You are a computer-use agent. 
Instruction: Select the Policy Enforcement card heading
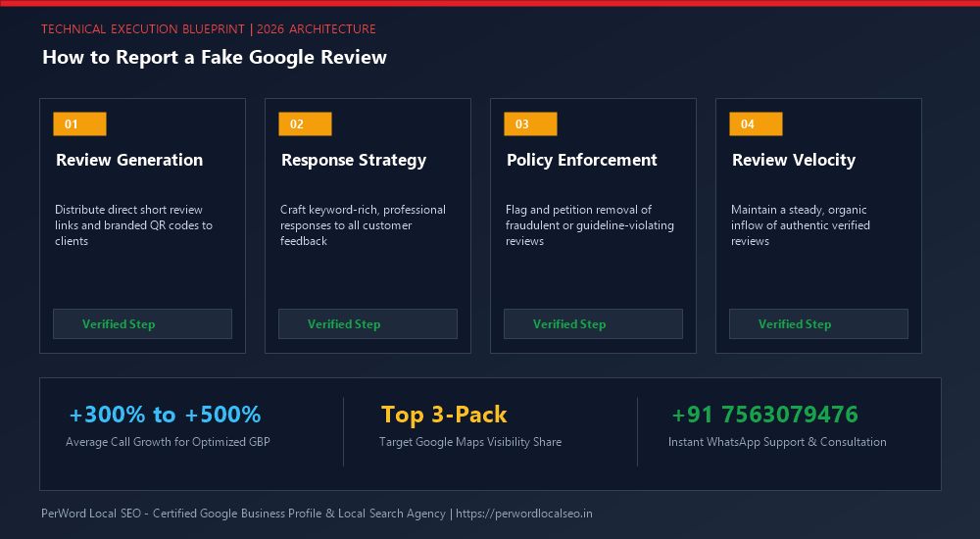582,161
